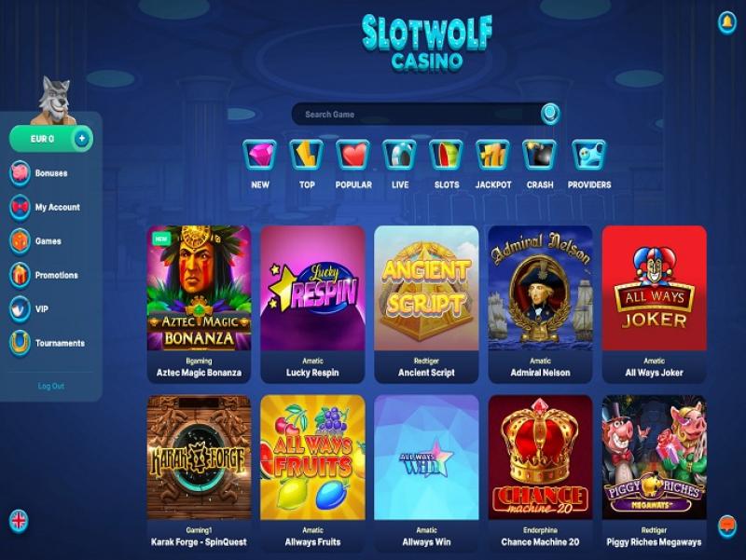
Task: Launch Aztec Magic Bonanza game thumbnail
Action: (199, 289)
